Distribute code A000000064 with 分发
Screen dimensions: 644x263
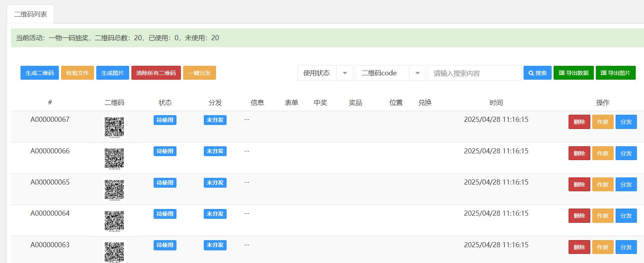[626, 216]
